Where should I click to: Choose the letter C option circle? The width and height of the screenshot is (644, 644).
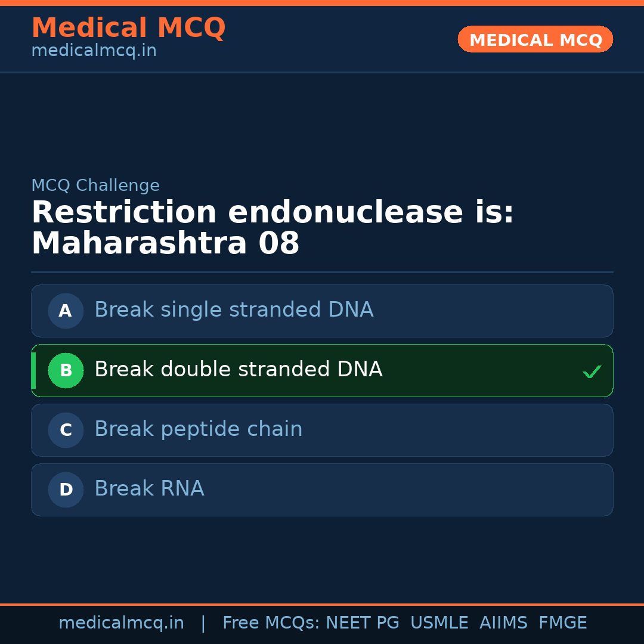tap(66, 430)
